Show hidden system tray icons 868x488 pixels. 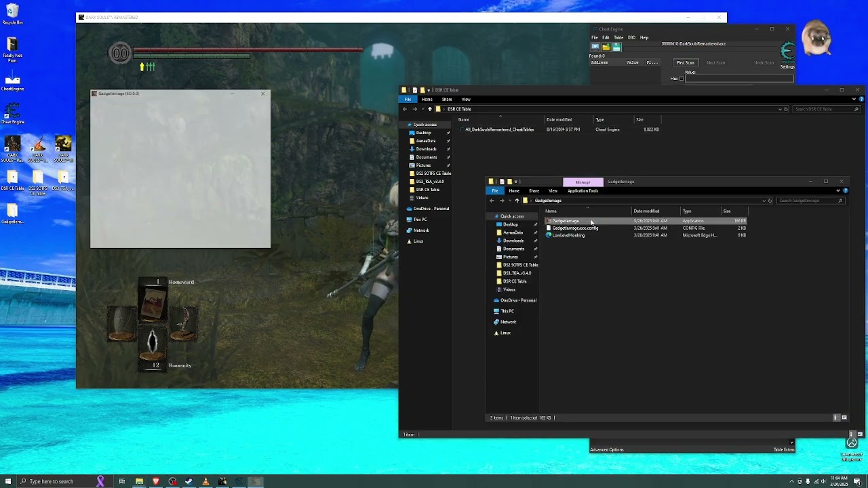point(791,481)
